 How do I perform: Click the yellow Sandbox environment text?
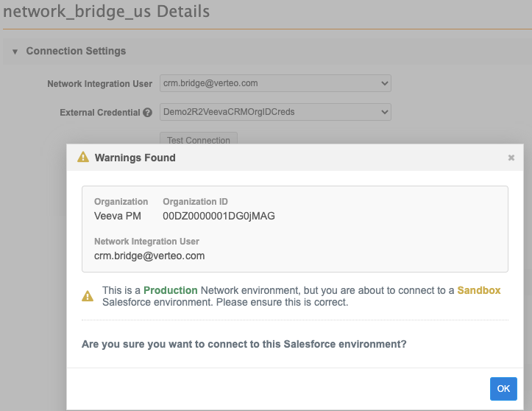[479, 290]
